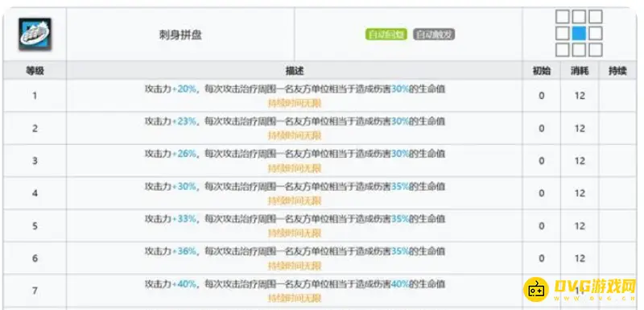
Task: Click the cost value 12 for level 2
Action: [x=580, y=129]
